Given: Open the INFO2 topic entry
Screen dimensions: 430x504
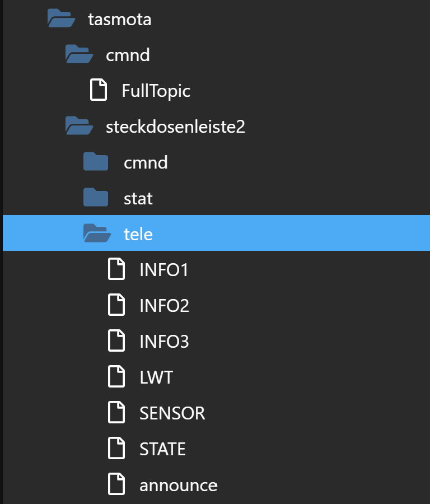Looking at the screenshot, I should coord(164,306).
